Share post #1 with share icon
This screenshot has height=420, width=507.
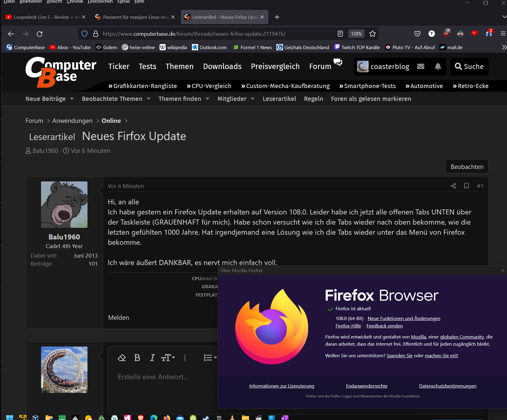453,186
